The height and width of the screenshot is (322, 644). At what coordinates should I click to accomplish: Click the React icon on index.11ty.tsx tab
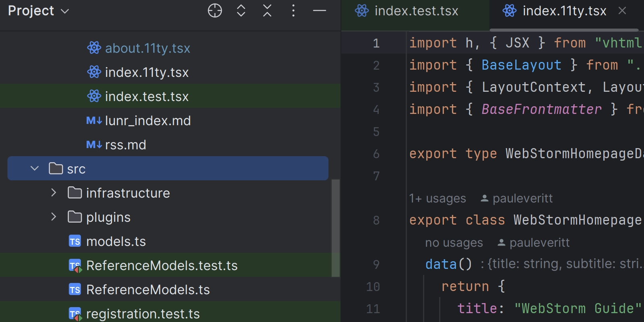point(510,11)
